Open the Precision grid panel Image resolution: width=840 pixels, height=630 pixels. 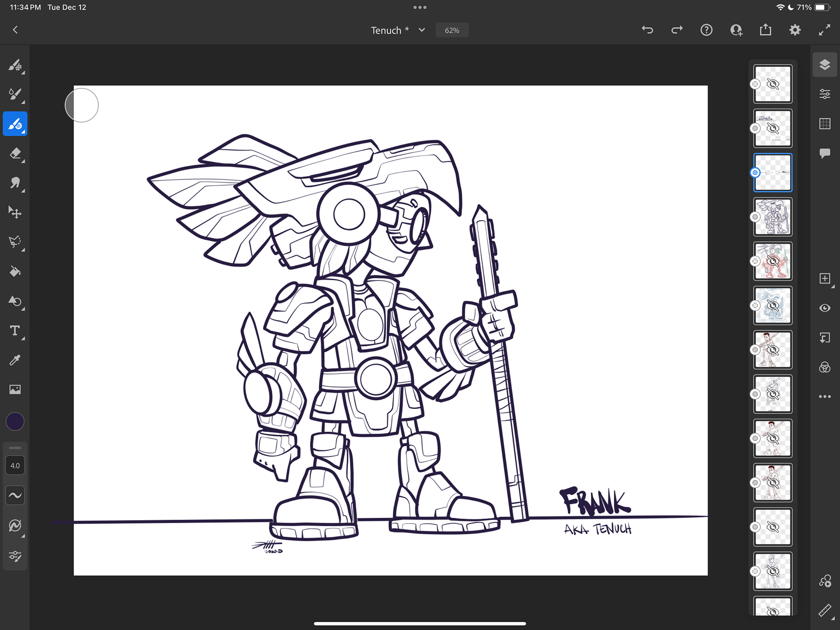click(825, 124)
